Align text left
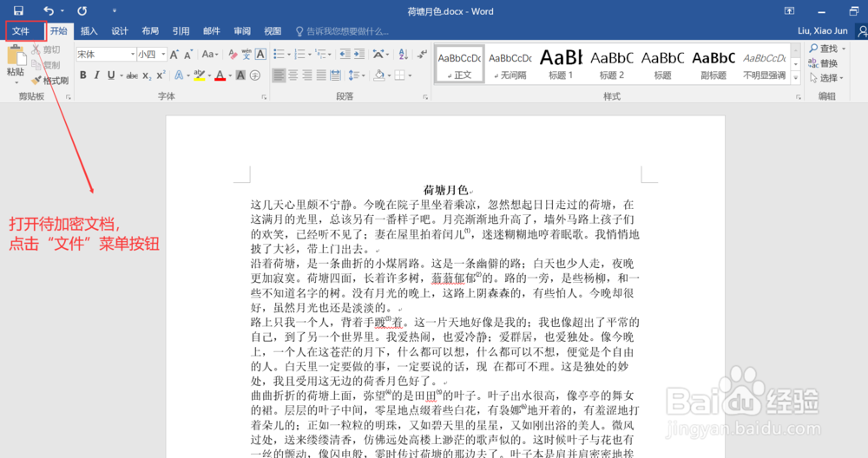The height and width of the screenshot is (458, 868). (279, 75)
